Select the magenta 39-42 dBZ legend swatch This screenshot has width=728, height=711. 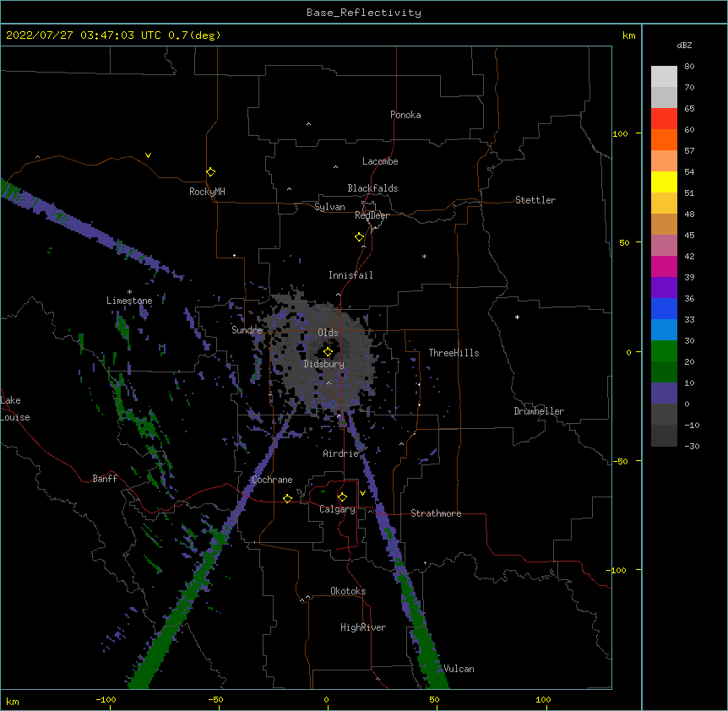click(664, 266)
